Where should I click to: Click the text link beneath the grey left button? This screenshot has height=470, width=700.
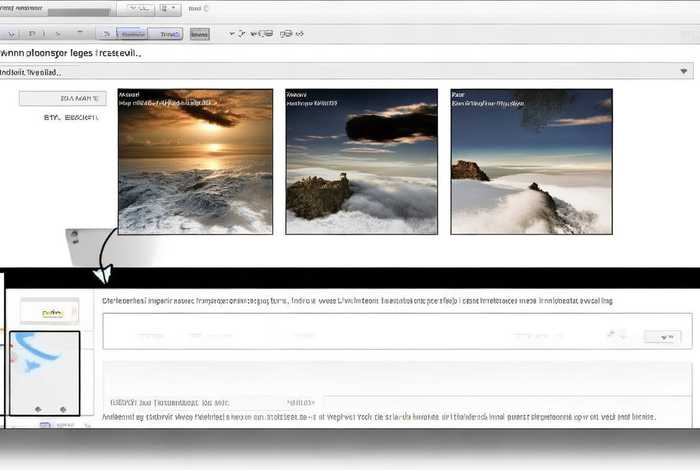71,118
